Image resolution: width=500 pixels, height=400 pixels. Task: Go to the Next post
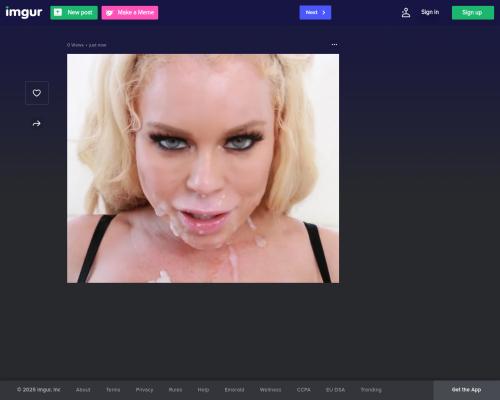tap(315, 13)
